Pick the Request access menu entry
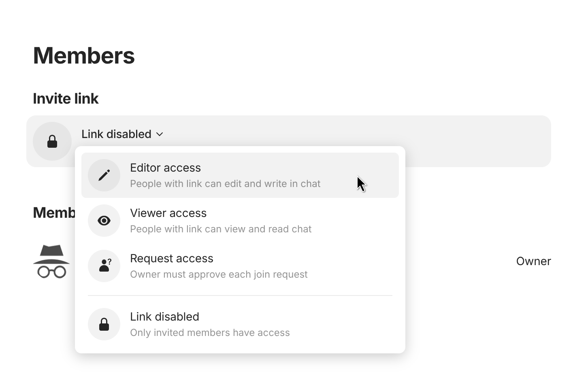 (171, 259)
